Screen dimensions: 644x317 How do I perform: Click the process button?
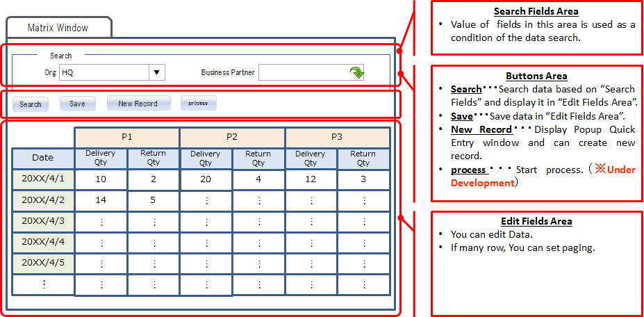point(198,104)
